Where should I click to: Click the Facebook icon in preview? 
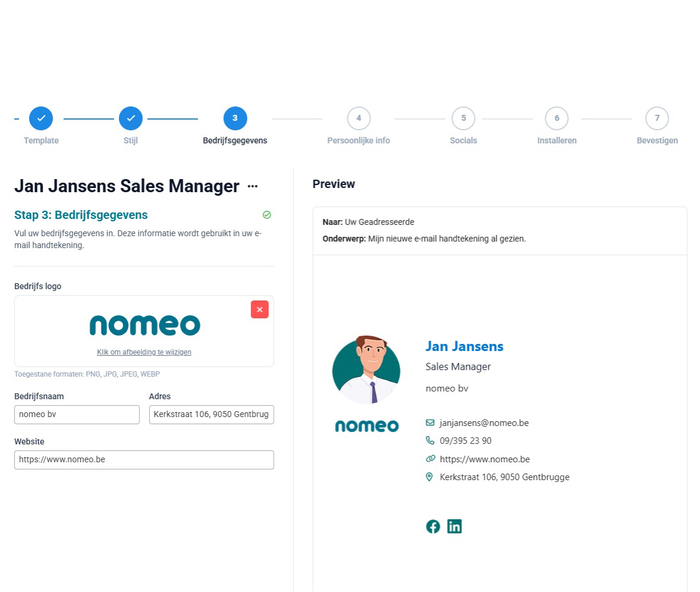[433, 527]
